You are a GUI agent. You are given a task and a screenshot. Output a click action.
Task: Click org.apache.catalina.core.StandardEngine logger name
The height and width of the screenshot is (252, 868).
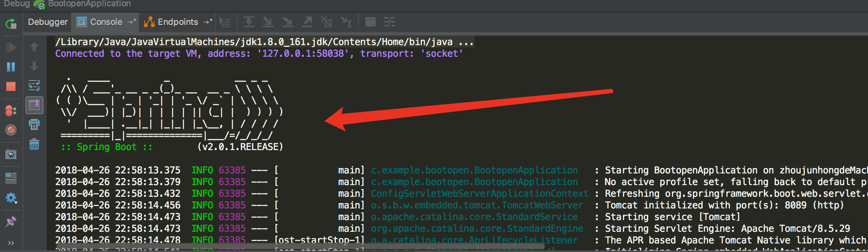(x=477, y=229)
